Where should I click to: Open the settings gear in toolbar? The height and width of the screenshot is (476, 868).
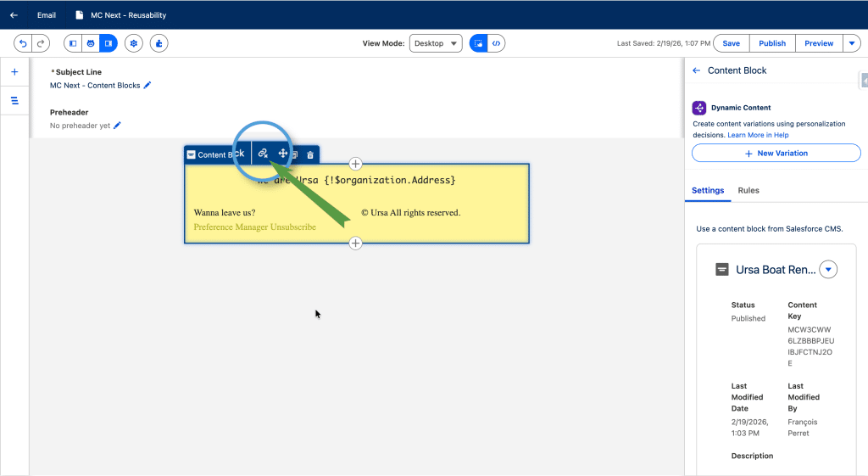point(133,43)
